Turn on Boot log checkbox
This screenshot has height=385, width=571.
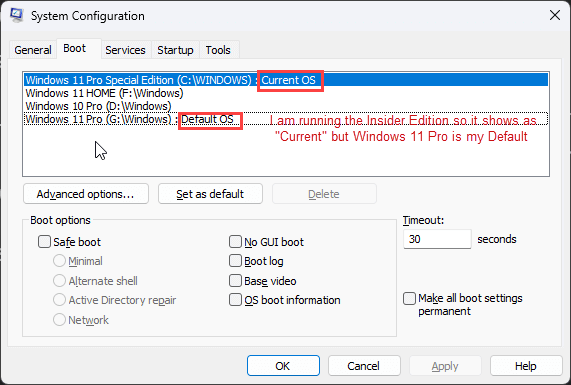tap(235, 261)
